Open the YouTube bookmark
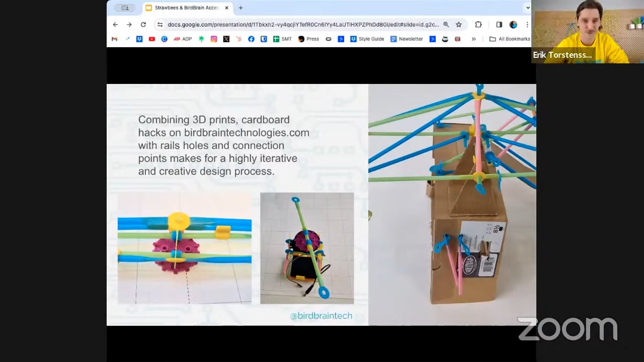 pos(151,39)
